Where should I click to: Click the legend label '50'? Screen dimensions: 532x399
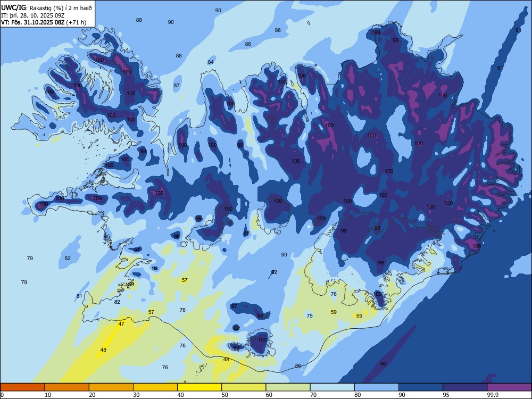point(225,395)
